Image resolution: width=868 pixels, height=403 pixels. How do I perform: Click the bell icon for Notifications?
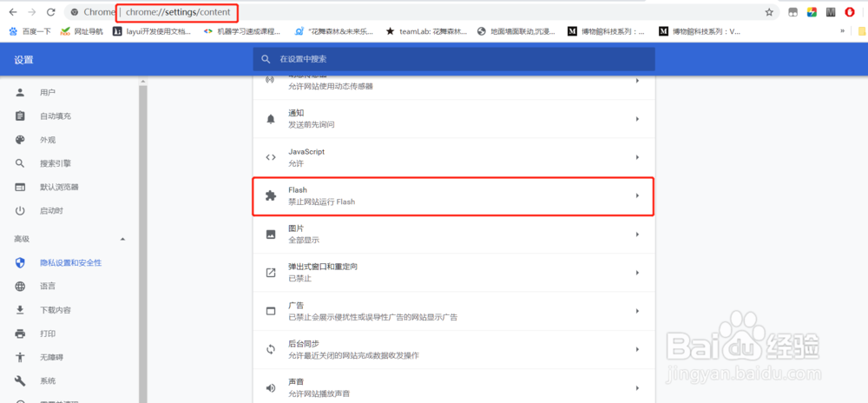[x=271, y=119]
